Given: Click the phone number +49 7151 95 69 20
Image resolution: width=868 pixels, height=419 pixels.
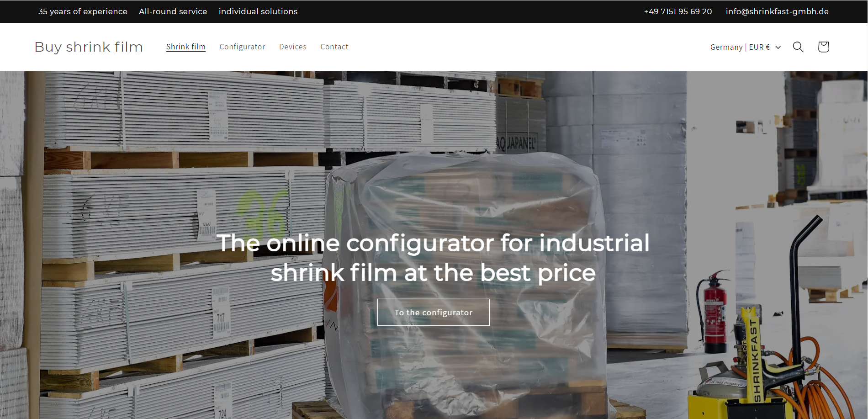Looking at the screenshot, I should [677, 11].
